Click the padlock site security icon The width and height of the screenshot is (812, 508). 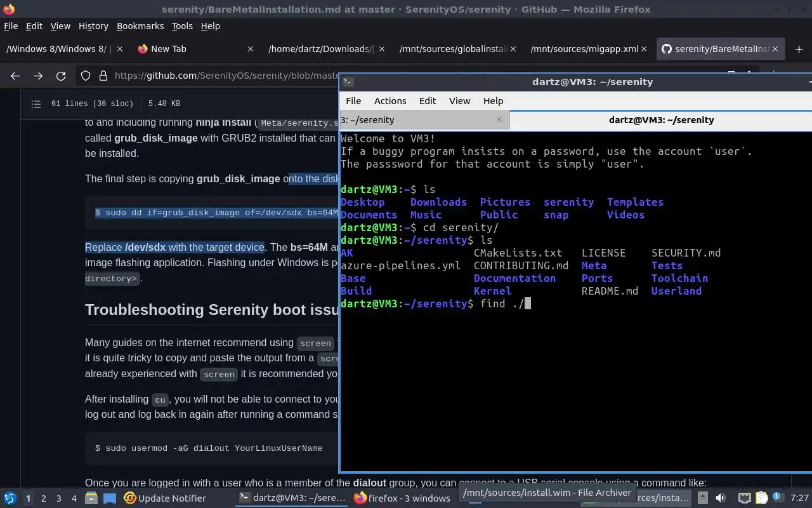[x=103, y=76]
